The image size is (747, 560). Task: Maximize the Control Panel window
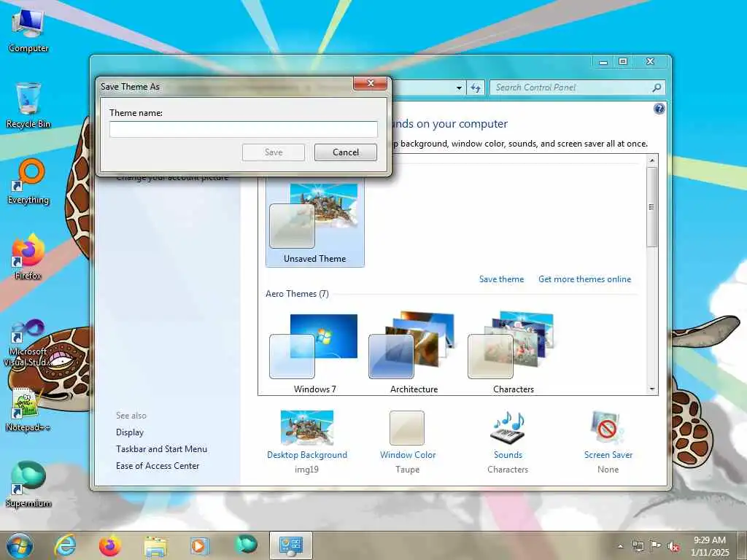[x=623, y=61]
